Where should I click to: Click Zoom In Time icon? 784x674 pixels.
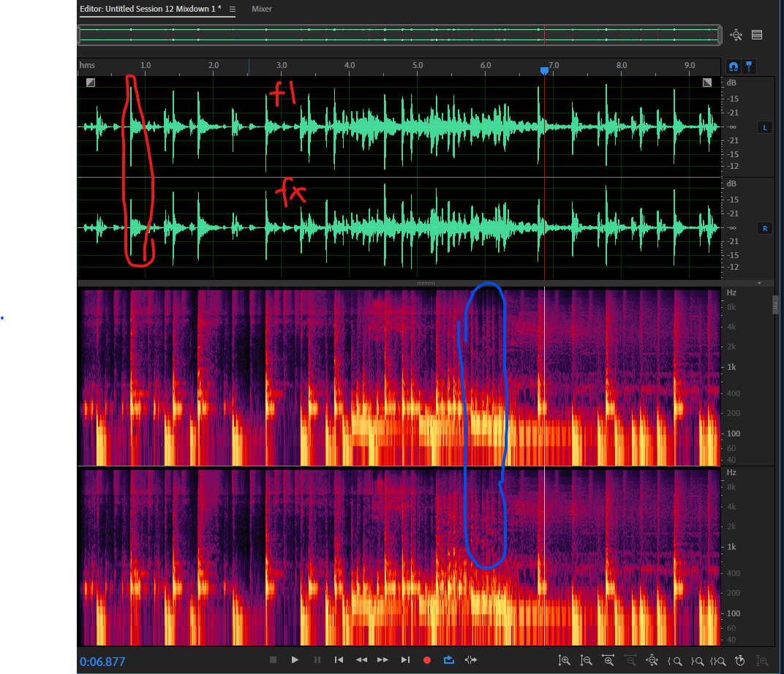point(608,661)
